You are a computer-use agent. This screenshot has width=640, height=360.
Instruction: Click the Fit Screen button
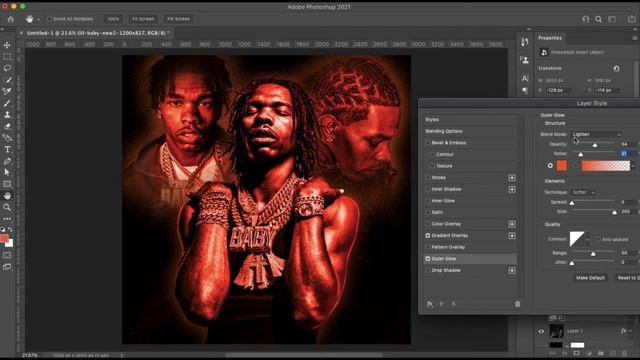[x=143, y=19]
